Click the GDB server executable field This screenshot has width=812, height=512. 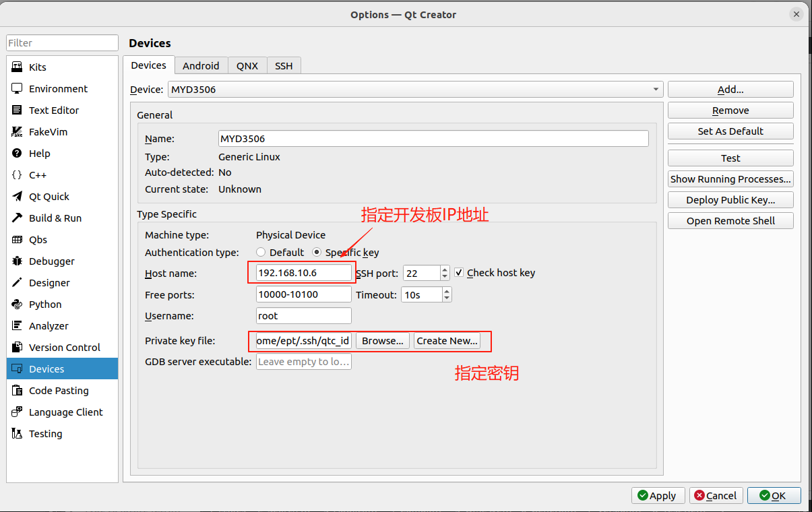(304, 362)
